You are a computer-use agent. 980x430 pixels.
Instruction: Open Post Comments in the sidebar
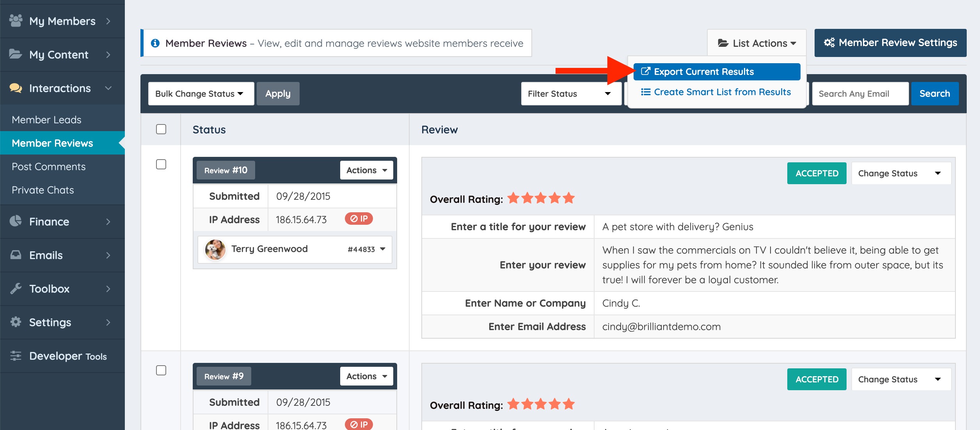[x=49, y=167]
